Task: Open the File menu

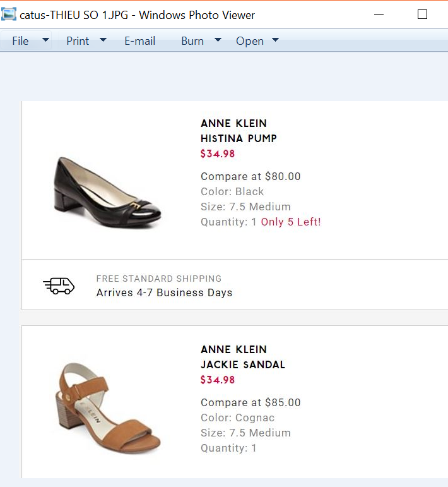Action: 20,41
